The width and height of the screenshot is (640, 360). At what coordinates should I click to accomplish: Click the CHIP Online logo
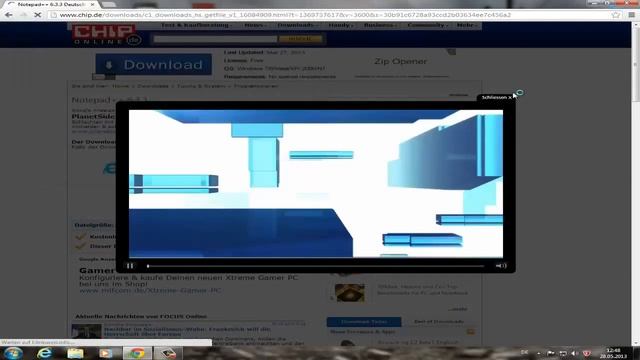(x=107, y=35)
